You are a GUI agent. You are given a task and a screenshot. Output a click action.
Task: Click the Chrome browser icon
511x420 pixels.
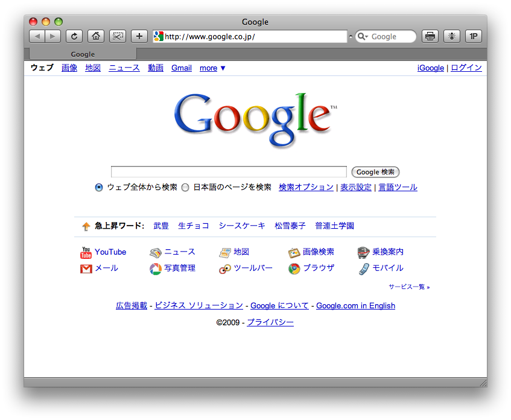294,269
